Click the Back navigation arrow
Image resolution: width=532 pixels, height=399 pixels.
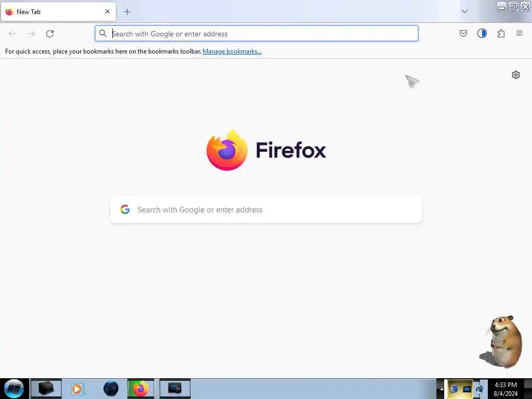pyautogui.click(x=12, y=34)
